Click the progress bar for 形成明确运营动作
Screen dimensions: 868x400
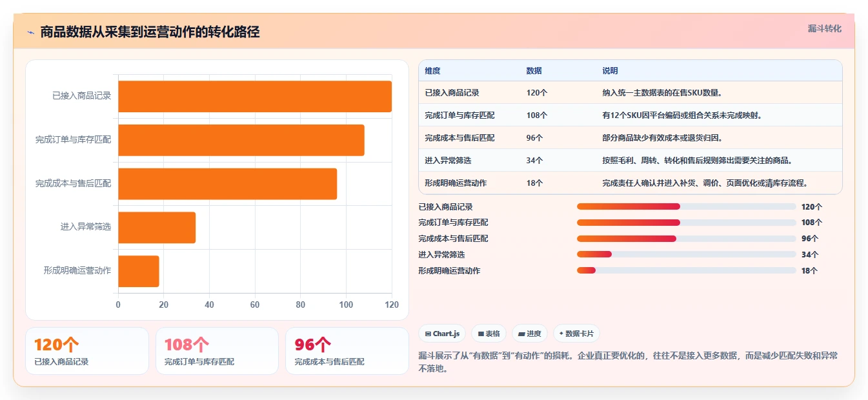[x=686, y=271]
